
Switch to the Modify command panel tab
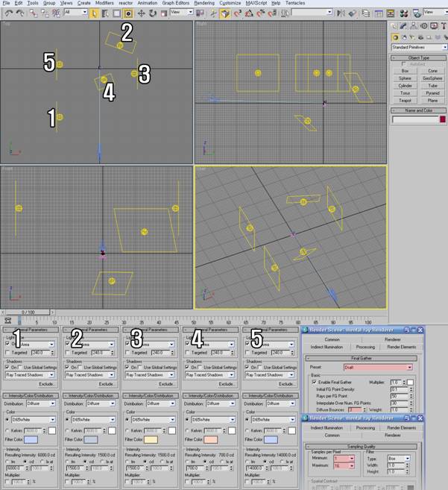click(403, 26)
